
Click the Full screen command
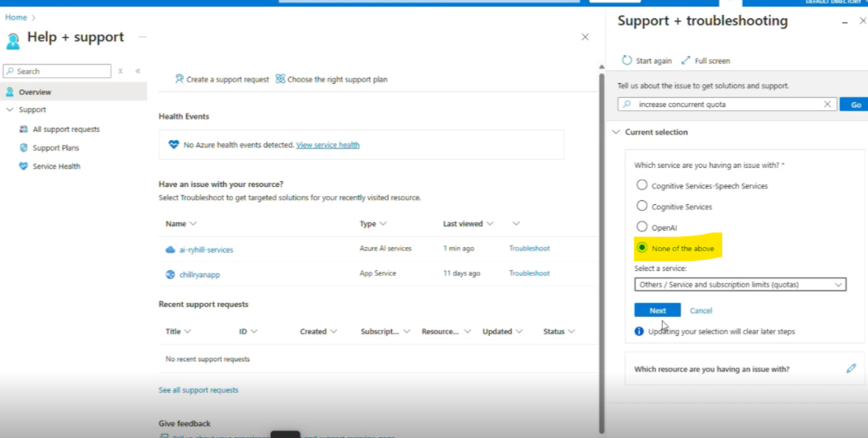(x=706, y=61)
